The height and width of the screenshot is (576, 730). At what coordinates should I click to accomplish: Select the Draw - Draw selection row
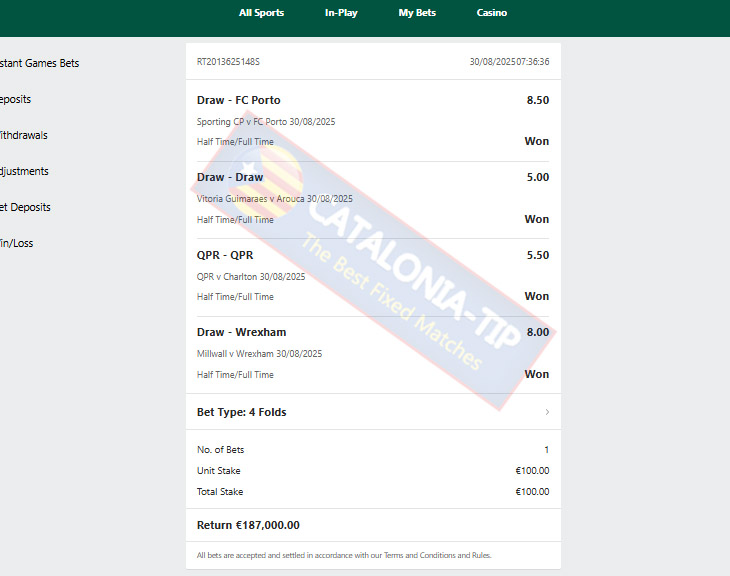pyautogui.click(x=373, y=200)
